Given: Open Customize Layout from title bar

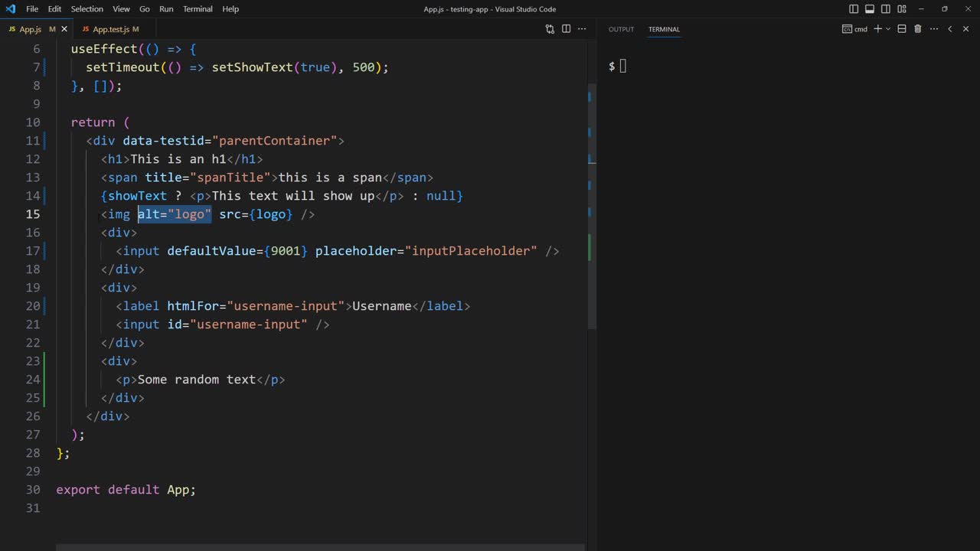Looking at the screenshot, I should 902,9.
